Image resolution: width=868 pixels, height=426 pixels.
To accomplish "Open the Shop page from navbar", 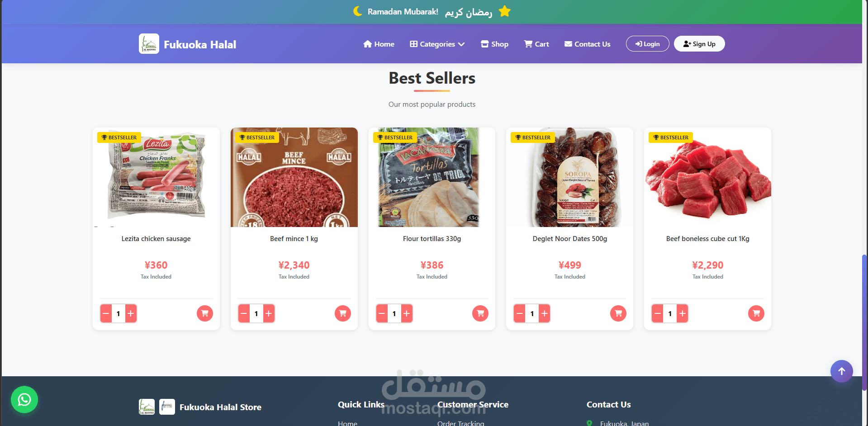I will coord(494,44).
